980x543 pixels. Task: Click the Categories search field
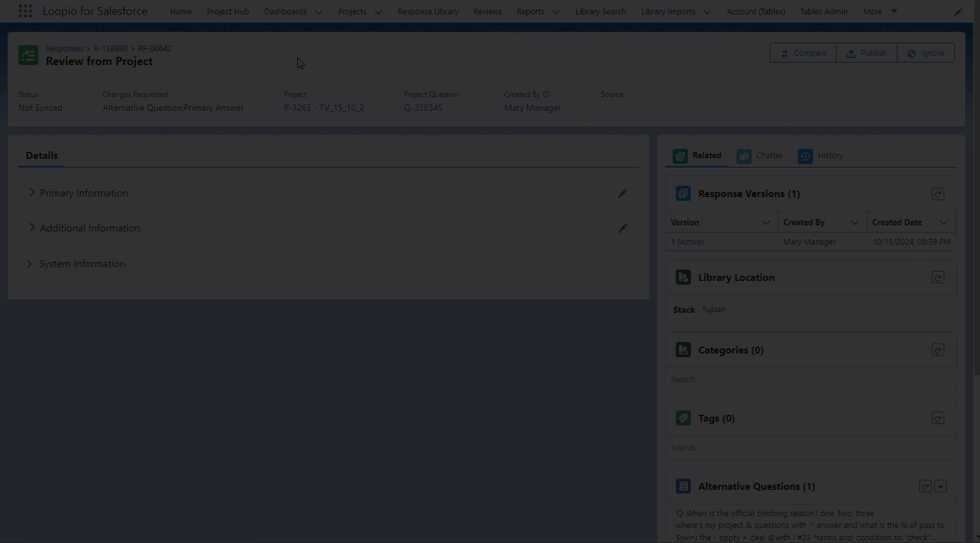(810, 380)
